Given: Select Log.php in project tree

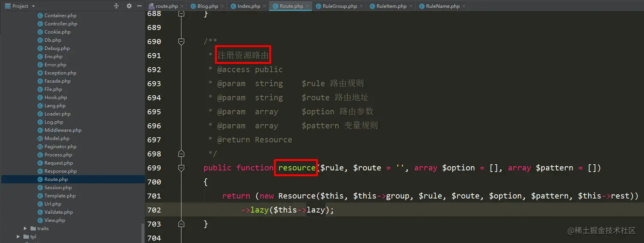Looking at the screenshot, I should pyautogui.click(x=54, y=122).
